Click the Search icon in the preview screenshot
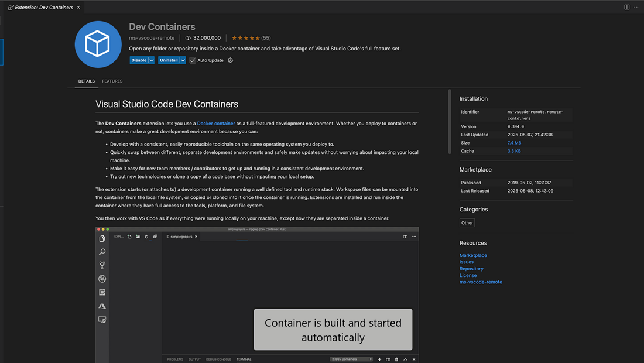 tap(102, 252)
